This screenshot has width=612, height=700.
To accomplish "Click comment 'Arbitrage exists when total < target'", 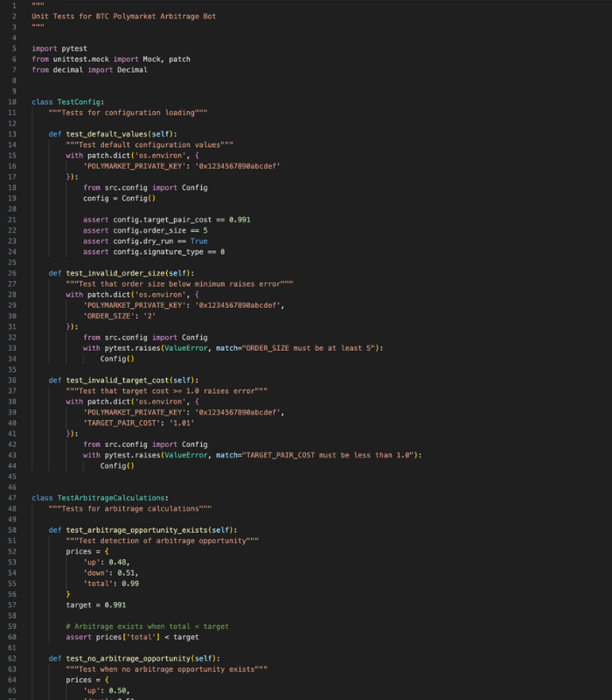I will pos(147,626).
